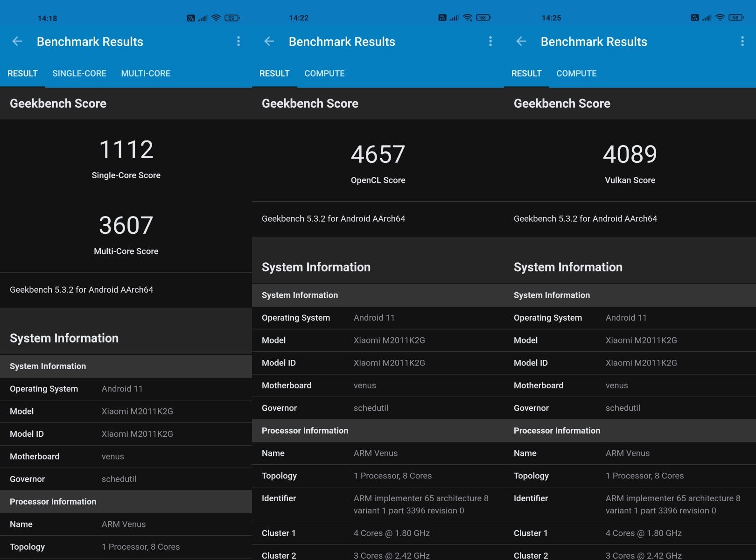Select Cluster 2 row on the Vulkan screen
756x560 pixels.
pyautogui.click(x=630, y=553)
